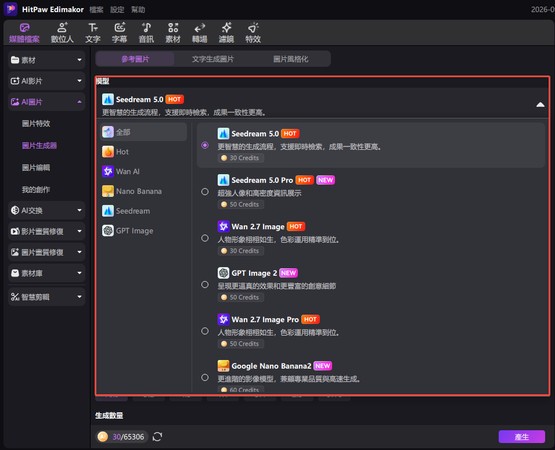Click the 30 Credits tag under Seedream 5.0
Image resolution: width=555 pixels, height=450 pixels.
(241, 158)
